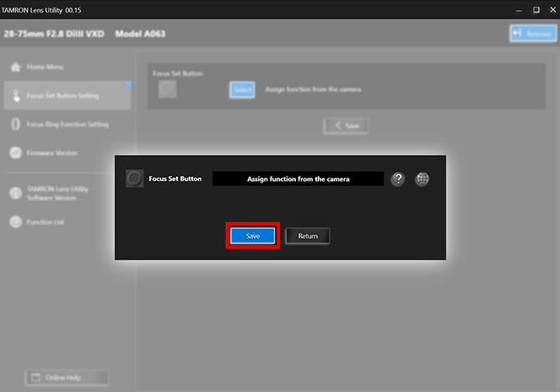Click the Function List question icon
This screenshot has height=392, width=560.
[15, 222]
